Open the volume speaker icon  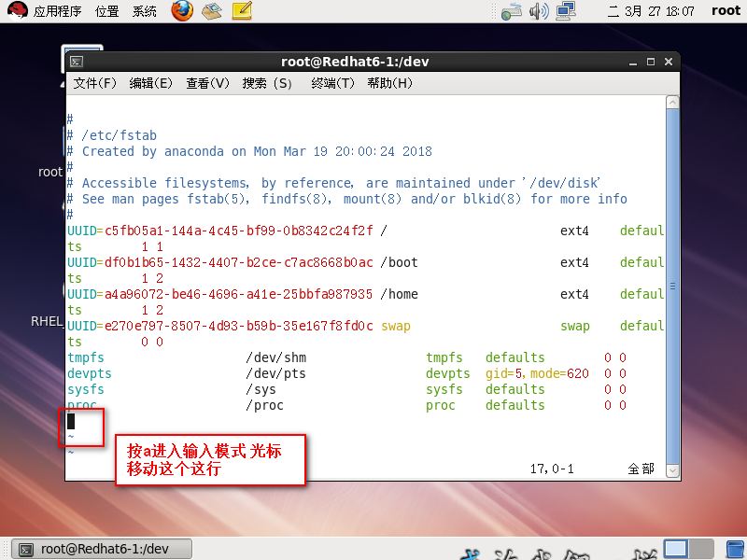coord(539,11)
